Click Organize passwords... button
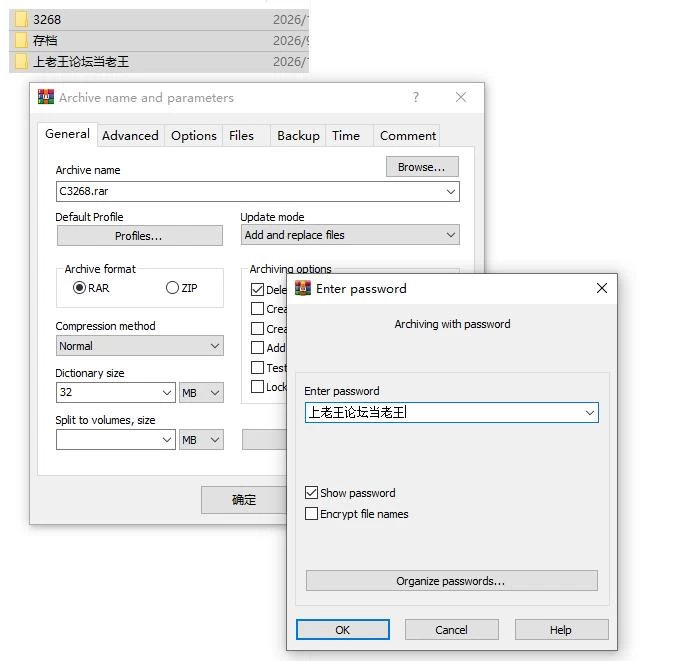 [x=451, y=581]
